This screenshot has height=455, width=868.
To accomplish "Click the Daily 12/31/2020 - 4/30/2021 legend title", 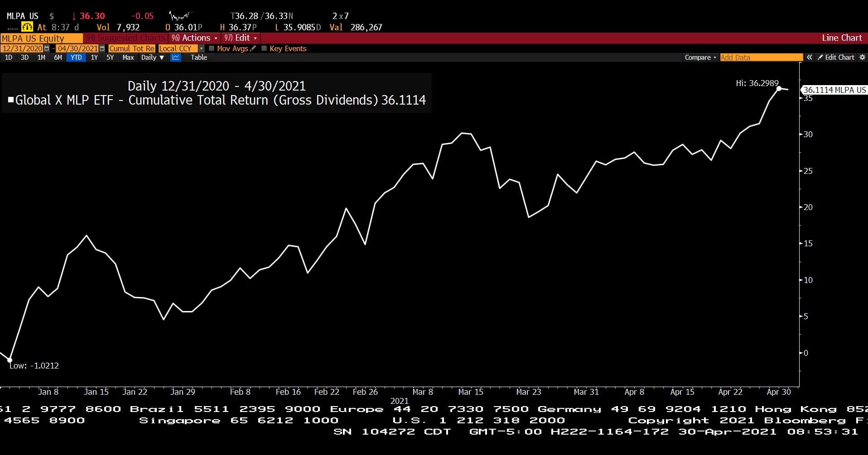I will click(x=217, y=86).
